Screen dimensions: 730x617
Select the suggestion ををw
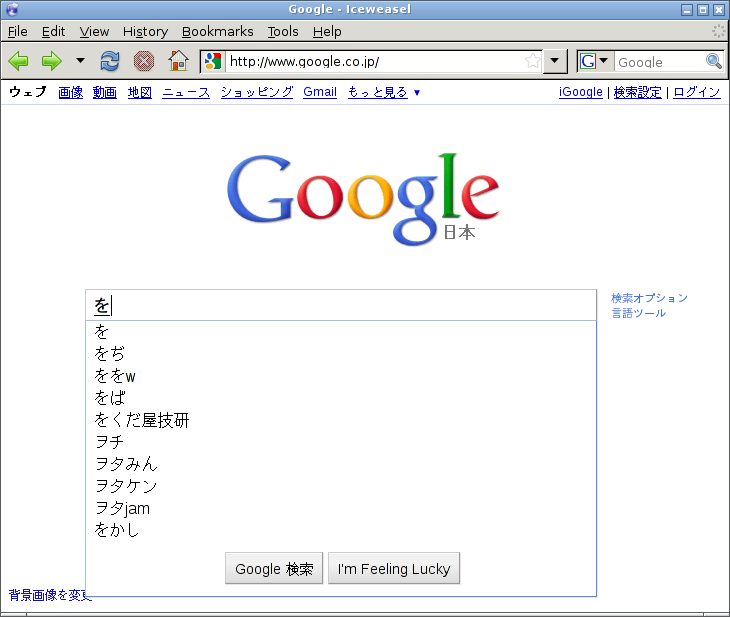tap(341, 376)
